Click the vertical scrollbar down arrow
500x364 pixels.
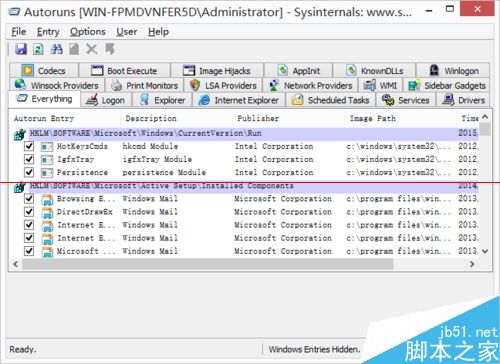[485, 251]
